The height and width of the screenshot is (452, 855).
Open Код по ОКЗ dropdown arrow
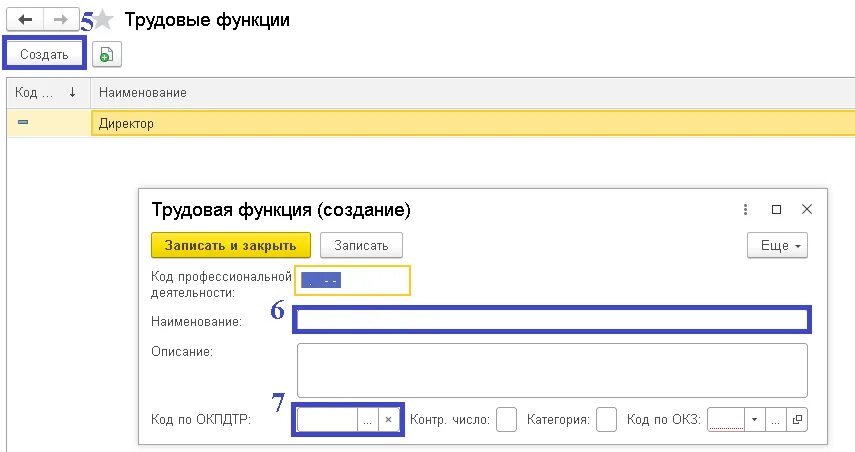(x=755, y=420)
